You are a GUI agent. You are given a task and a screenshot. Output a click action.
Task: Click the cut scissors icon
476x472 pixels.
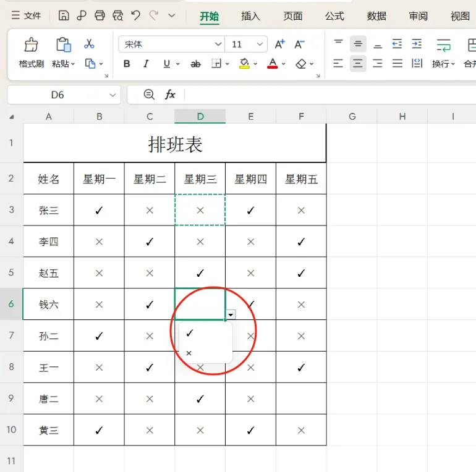[89, 44]
